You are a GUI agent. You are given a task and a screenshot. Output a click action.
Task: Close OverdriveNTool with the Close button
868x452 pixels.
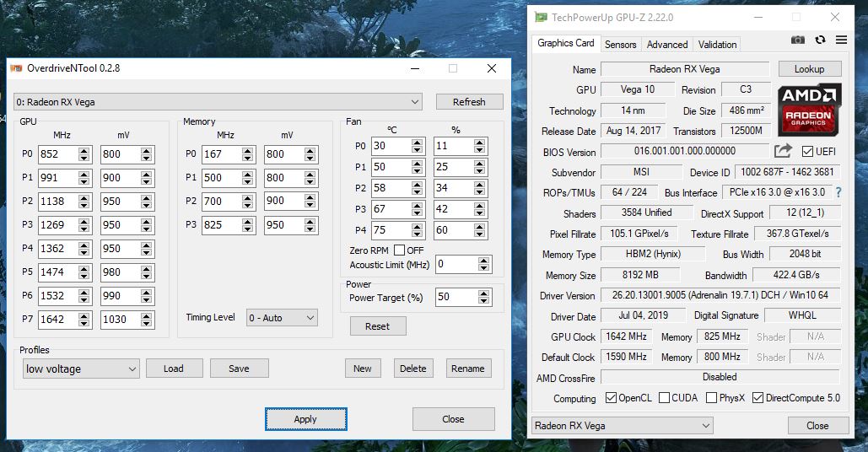[453, 419]
